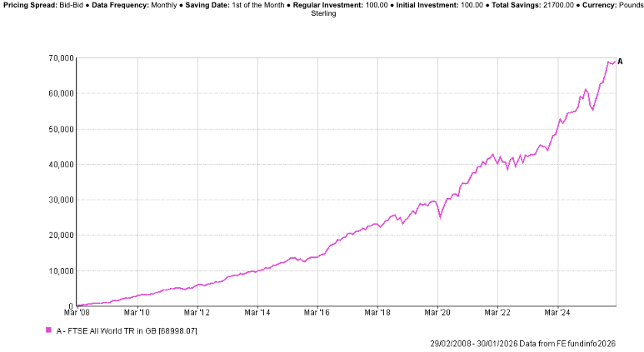Image resolution: width=644 pixels, height=352 pixels.
Task: Click the FE fundinfo date range footer
Action: click(522, 343)
